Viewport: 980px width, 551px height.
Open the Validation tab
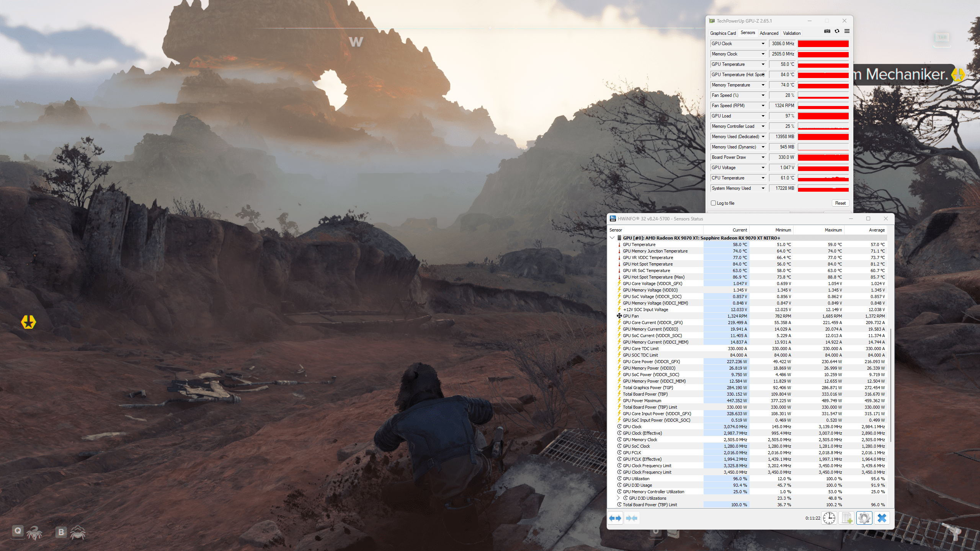pos(792,33)
